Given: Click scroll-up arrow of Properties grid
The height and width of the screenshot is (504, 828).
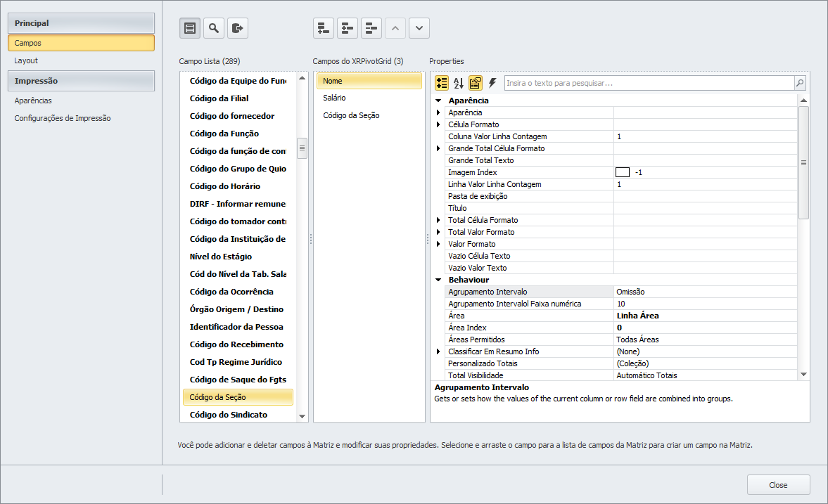Looking at the screenshot, I should pos(803,101).
